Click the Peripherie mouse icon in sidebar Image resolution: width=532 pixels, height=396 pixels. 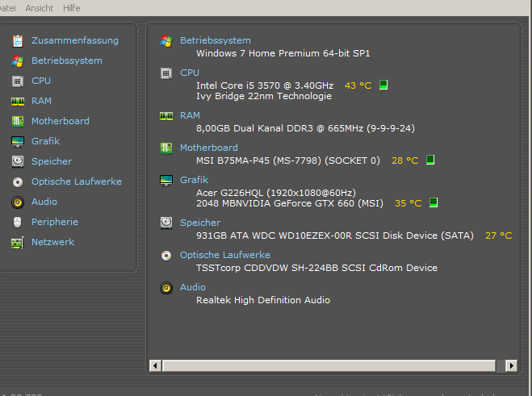tap(17, 223)
